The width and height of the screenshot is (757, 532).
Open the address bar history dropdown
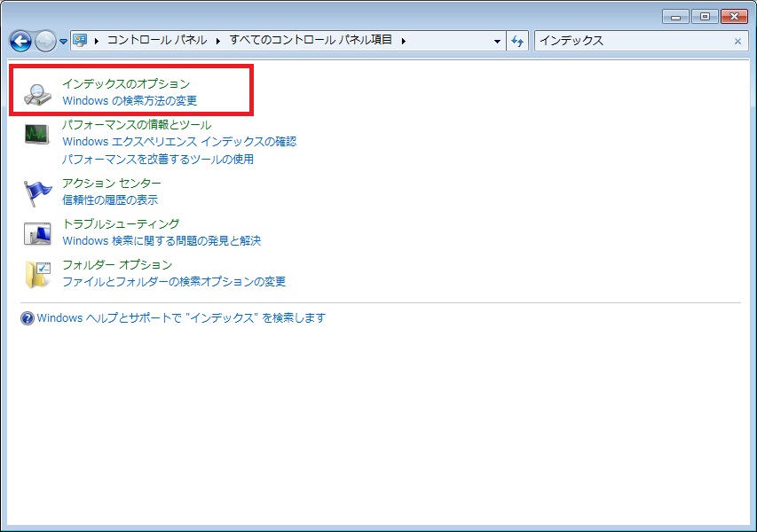click(500, 41)
